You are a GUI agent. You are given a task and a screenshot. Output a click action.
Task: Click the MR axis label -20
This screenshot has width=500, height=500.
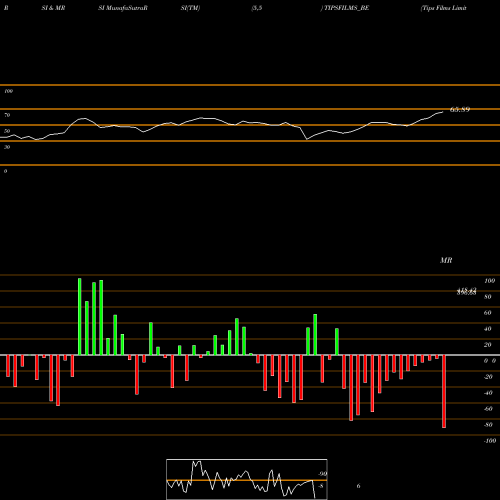point(488,377)
